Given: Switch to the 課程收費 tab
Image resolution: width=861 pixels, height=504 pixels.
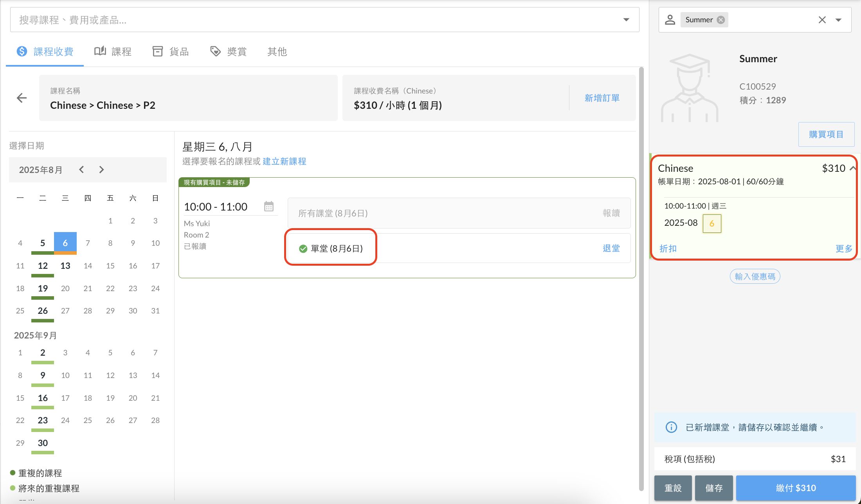Looking at the screenshot, I should 45,52.
